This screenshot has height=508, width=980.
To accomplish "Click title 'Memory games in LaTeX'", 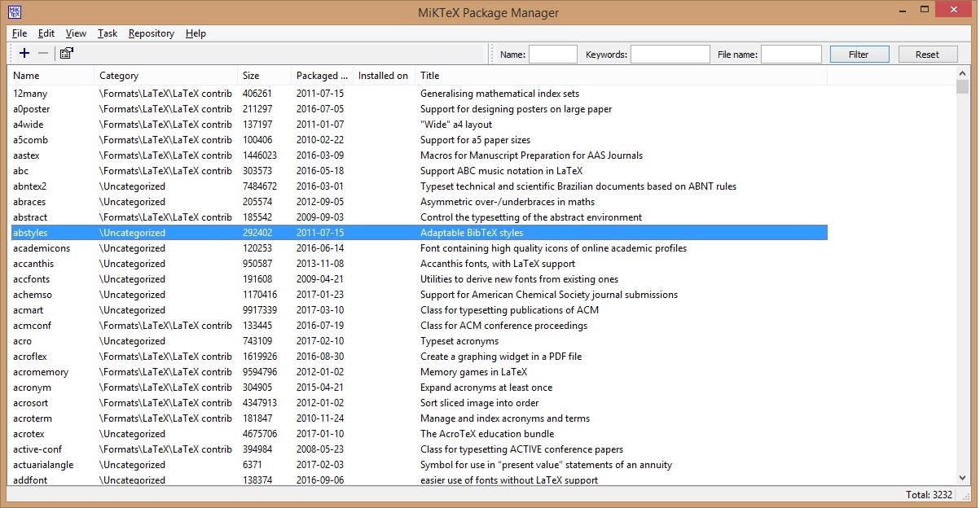I will [474, 372].
